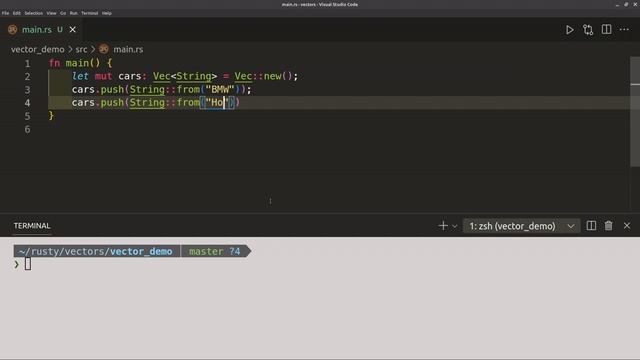Screen dimensions: 640x360
Task: Open the src breadcrumb folder
Action: 81,49
